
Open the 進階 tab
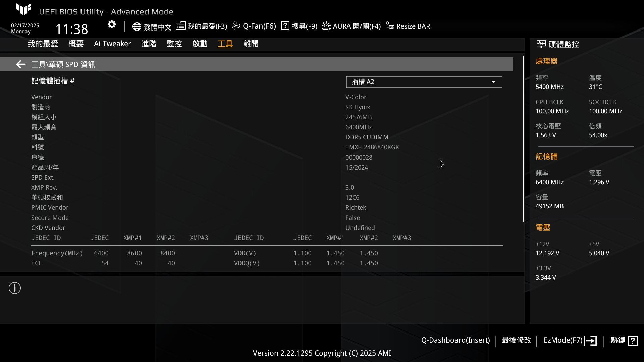(x=149, y=44)
